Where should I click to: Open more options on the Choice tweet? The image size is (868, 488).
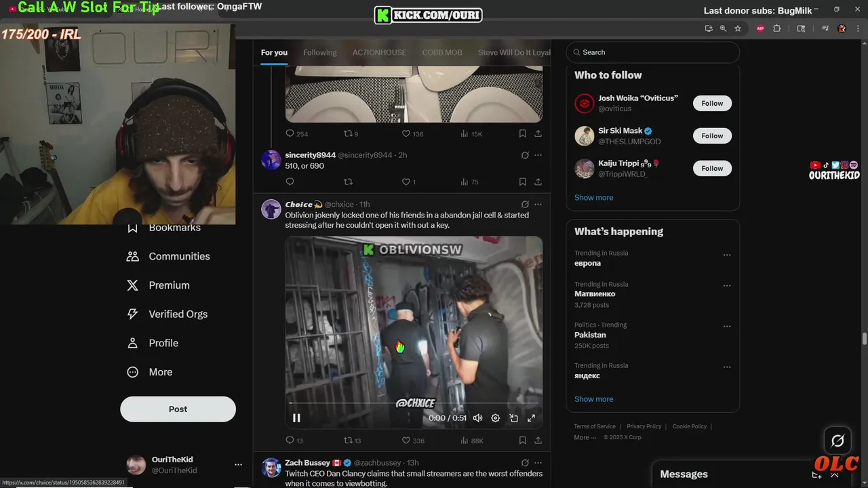tap(538, 204)
